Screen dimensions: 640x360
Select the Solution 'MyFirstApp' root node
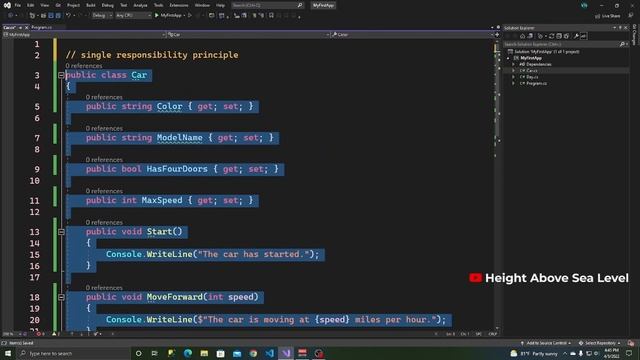[x=546, y=52]
